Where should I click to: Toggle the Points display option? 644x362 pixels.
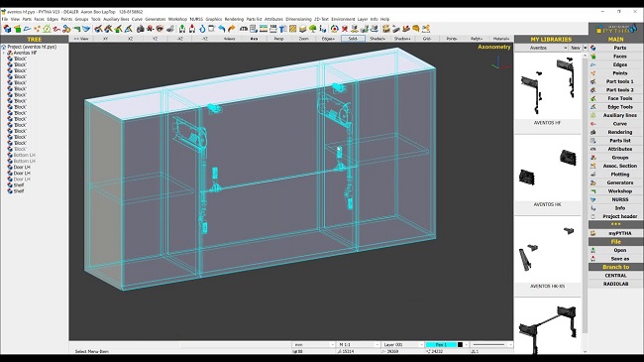[x=452, y=39]
